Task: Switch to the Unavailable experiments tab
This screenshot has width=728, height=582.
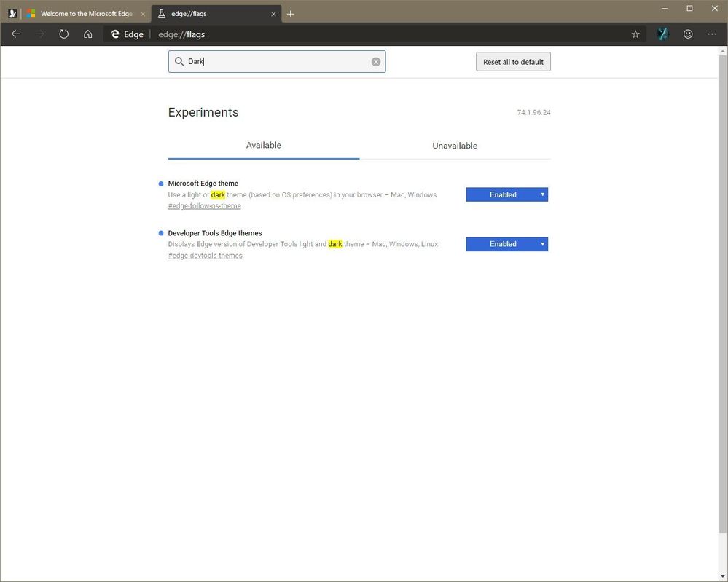Action: pos(455,146)
